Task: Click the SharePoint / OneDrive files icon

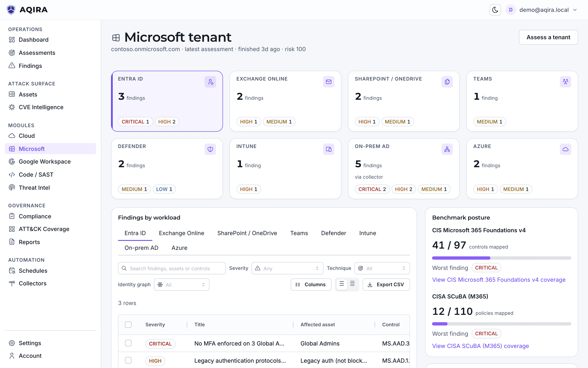Action: (447, 82)
